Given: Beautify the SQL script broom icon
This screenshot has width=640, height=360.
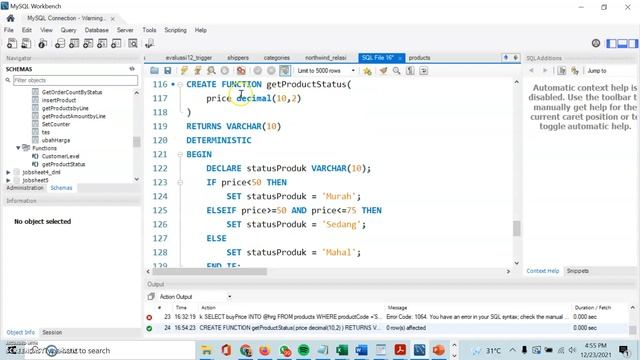Looking at the screenshot, I should 383,71.
